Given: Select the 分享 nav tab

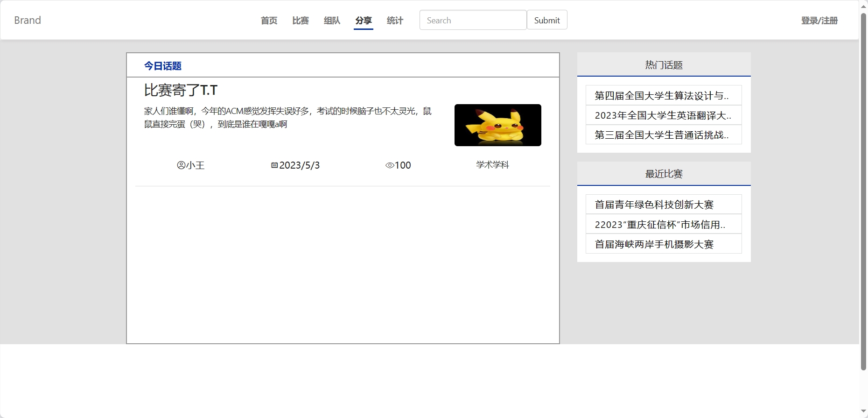Looking at the screenshot, I should (364, 21).
